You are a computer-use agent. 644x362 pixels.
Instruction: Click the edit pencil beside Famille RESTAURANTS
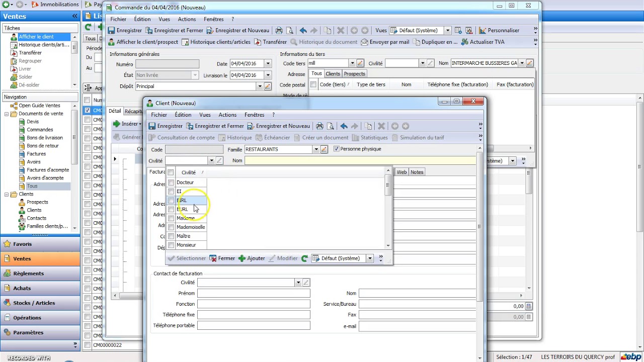pyautogui.click(x=324, y=149)
